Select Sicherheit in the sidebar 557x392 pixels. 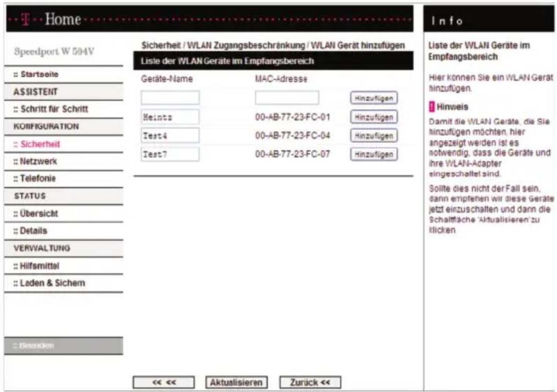point(36,144)
